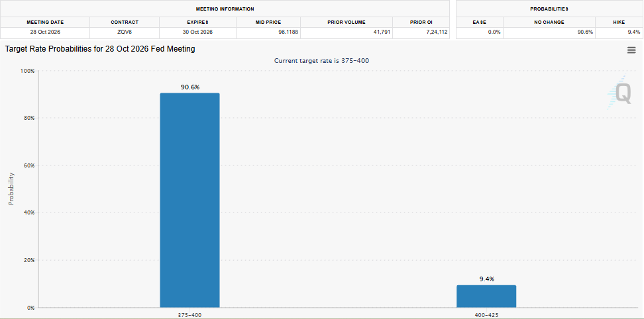The height and width of the screenshot is (319, 644).
Task: Click the 80% y-axis tick label
Action: (x=29, y=118)
